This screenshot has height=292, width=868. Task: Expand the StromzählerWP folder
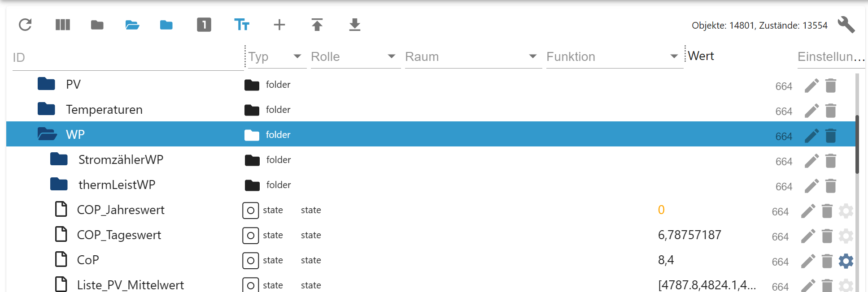pyautogui.click(x=59, y=159)
